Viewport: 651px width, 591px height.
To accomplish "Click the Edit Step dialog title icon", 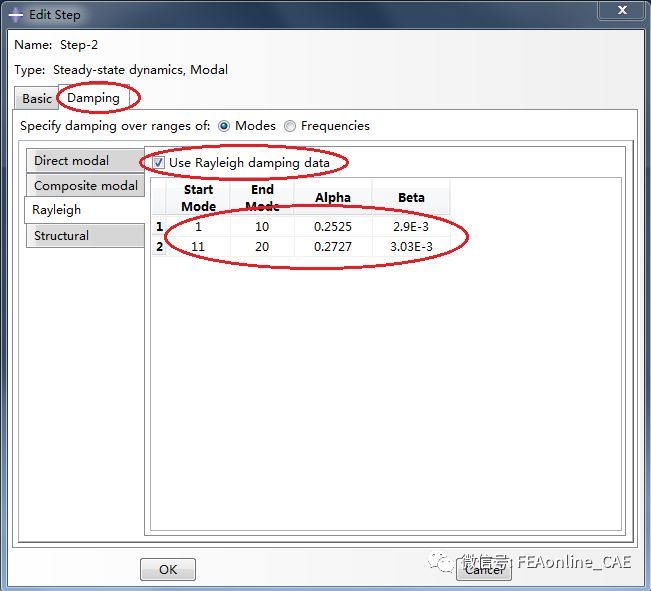I will (x=15, y=15).
